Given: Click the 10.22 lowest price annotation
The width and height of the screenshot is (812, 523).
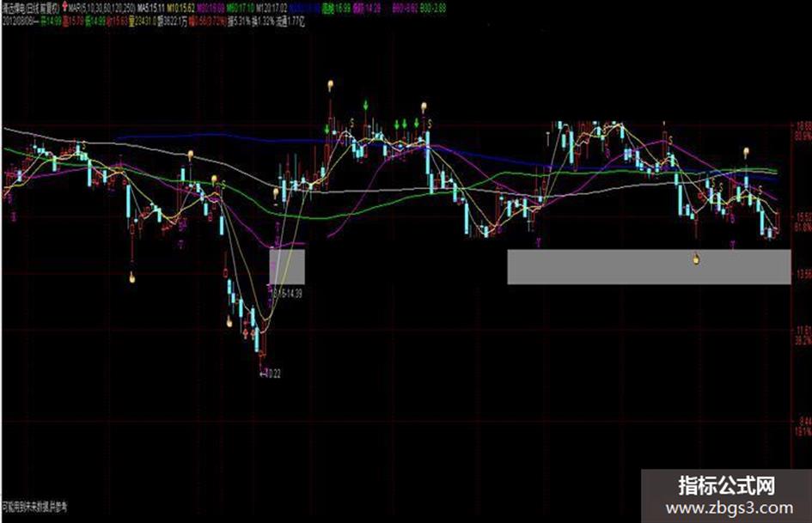Looking at the screenshot, I should (271, 374).
